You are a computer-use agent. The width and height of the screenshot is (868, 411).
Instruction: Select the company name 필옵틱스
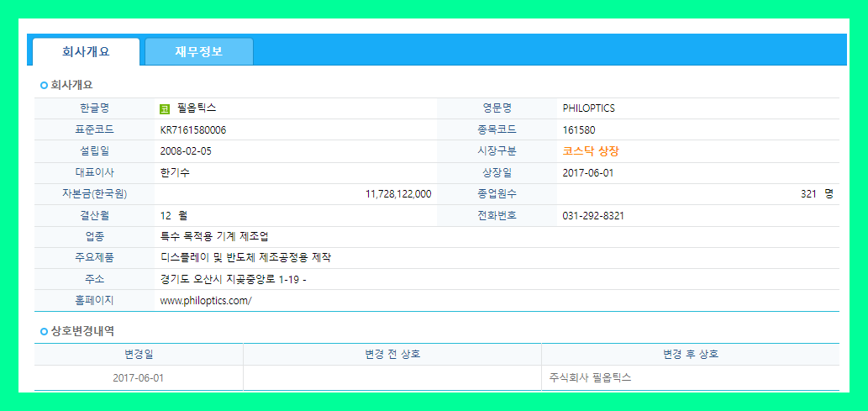pos(197,108)
